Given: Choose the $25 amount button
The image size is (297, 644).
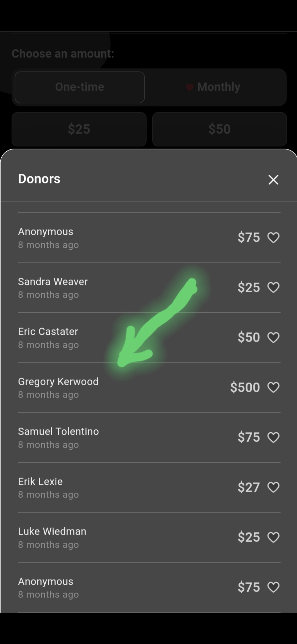Looking at the screenshot, I should click(x=79, y=129).
